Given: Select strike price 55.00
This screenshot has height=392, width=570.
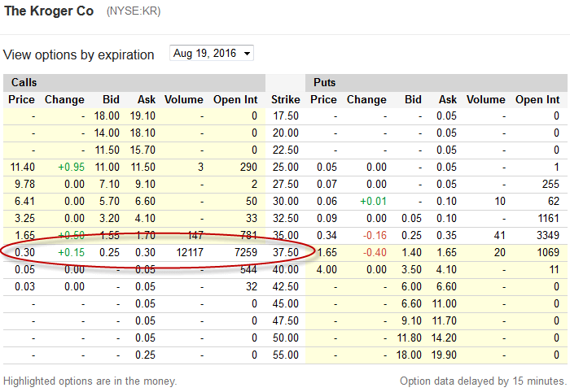Looking at the screenshot, I should [x=286, y=355].
